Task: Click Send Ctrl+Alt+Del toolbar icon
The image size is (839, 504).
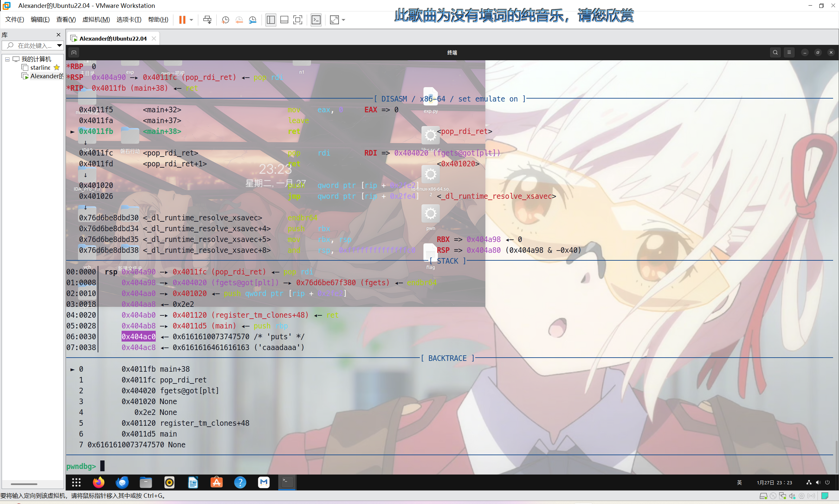Action: click(x=207, y=20)
